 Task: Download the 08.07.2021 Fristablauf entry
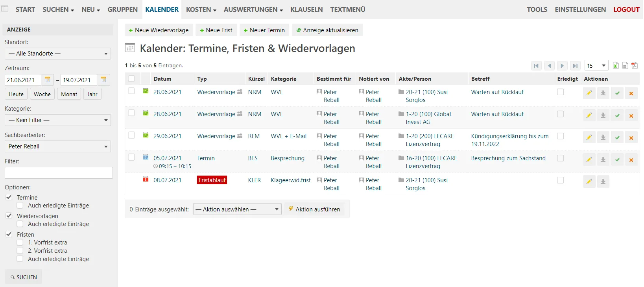(603, 181)
